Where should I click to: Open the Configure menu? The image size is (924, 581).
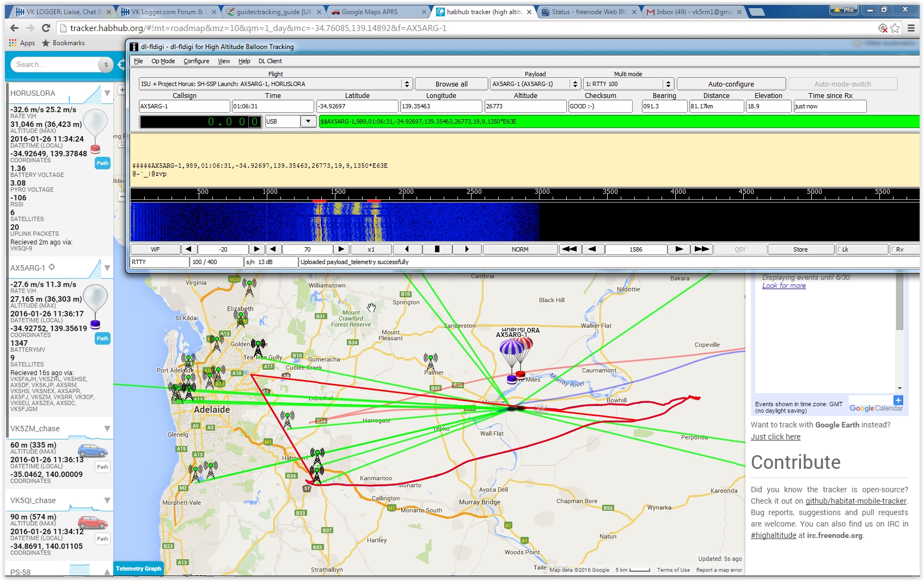tap(196, 61)
